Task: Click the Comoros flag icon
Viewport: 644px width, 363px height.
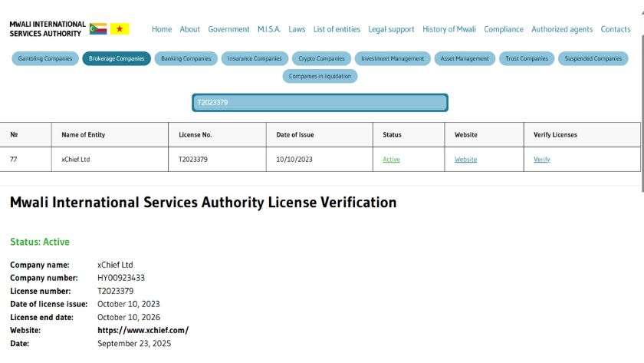Action: pos(98,29)
